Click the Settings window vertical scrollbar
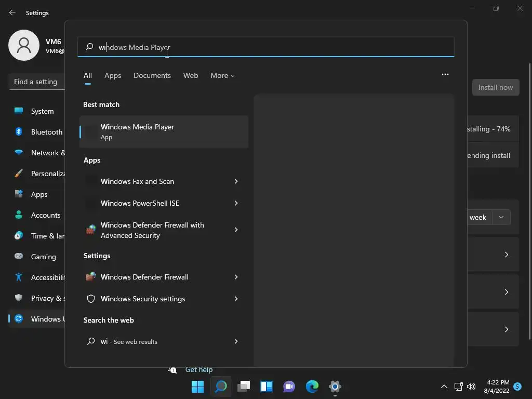 click(x=529, y=201)
